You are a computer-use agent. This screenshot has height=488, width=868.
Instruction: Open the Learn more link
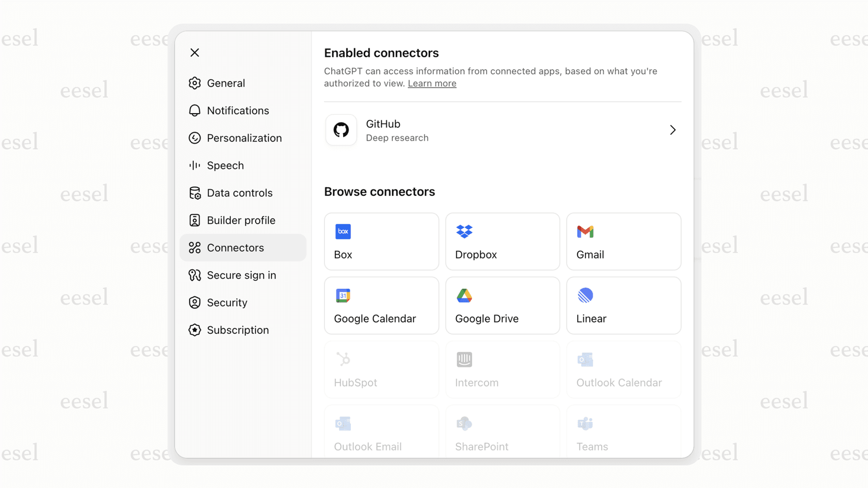432,83
